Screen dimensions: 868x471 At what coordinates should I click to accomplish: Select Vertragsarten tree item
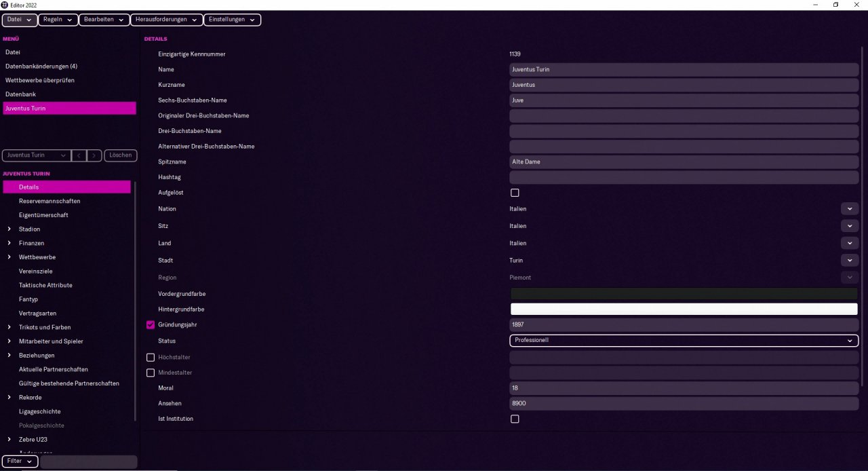tap(37, 314)
